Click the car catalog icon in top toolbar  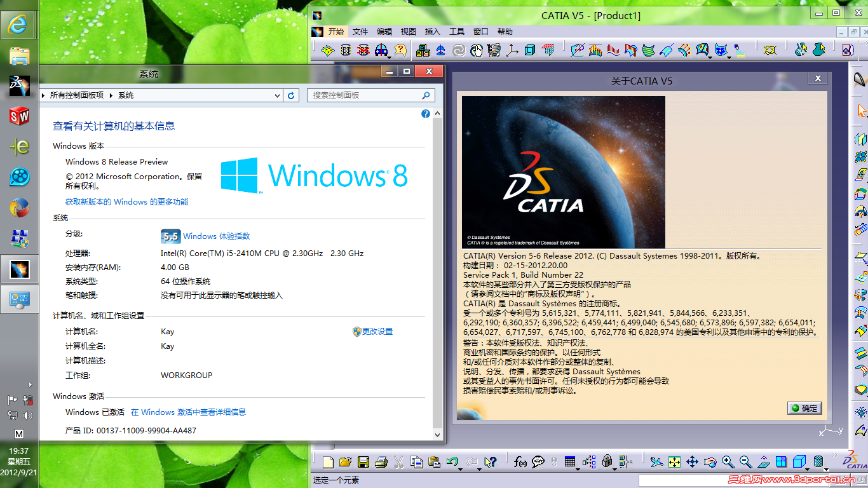pyautogui.click(x=381, y=50)
